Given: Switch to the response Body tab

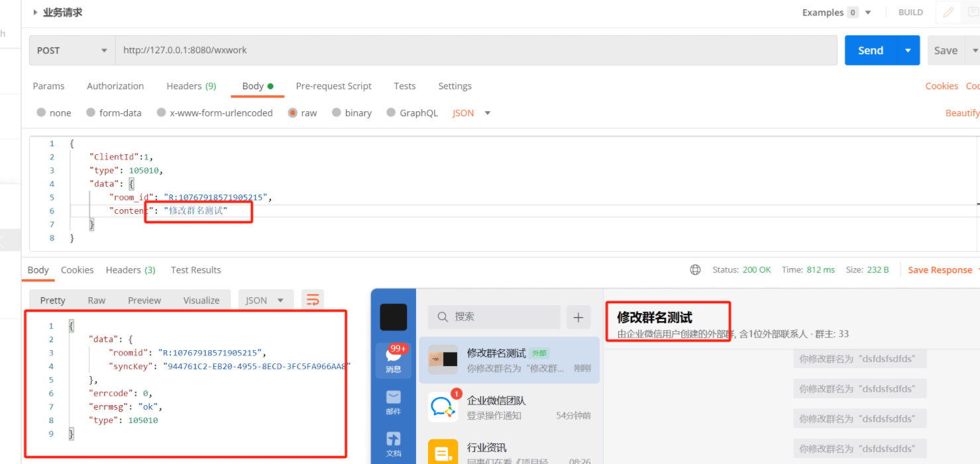Looking at the screenshot, I should pyautogui.click(x=38, y=270).
